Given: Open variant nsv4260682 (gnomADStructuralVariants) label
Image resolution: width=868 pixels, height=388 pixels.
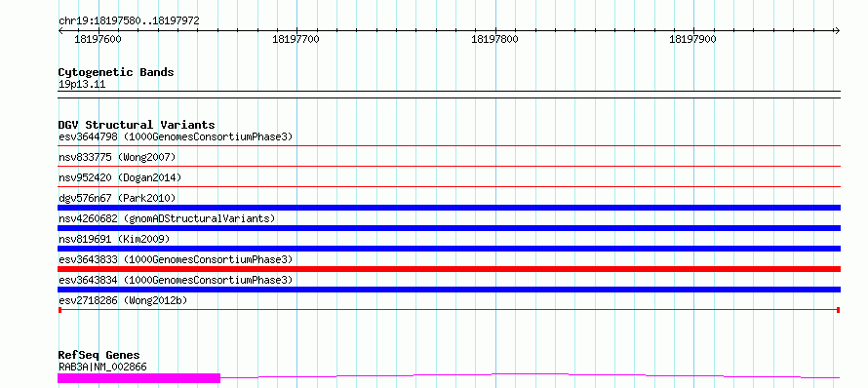Looking at the screenshot, I should [167, 218].
